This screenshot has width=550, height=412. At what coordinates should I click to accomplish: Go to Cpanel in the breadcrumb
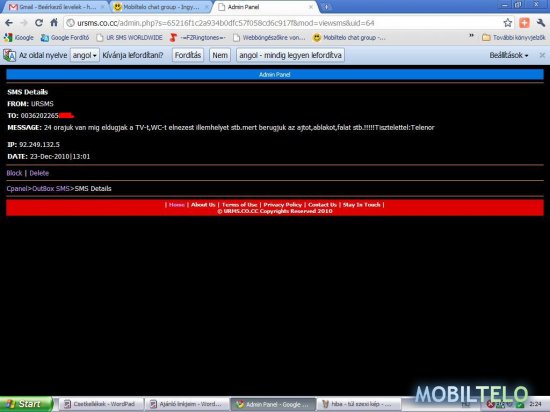pos(17,189)
